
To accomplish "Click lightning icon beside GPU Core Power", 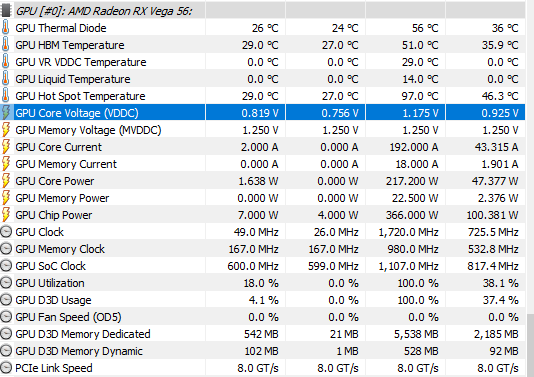I will (6, 181).
